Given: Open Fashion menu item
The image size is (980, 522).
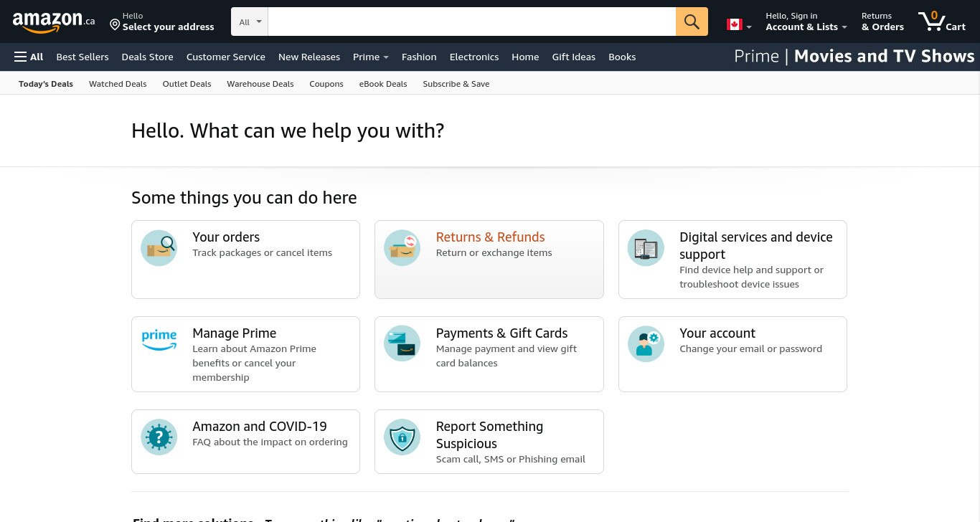Looking at the screenshot, I should tap(419, 57).
